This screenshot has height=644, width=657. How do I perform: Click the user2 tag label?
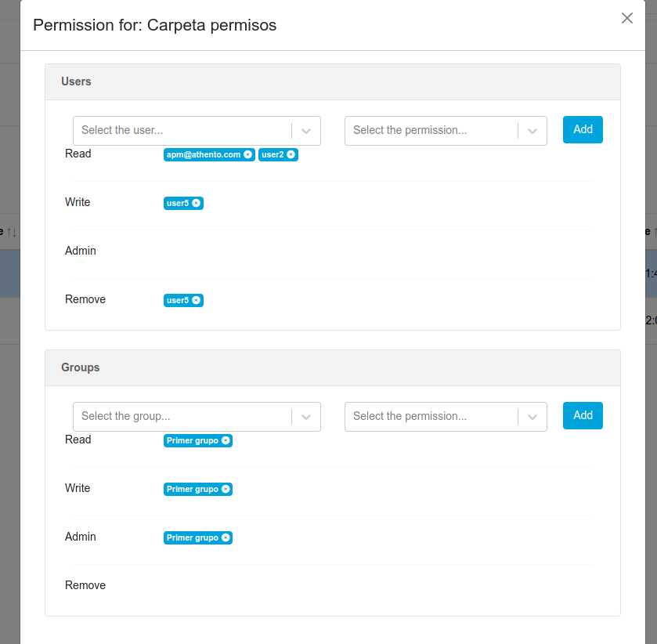(273, 154)
